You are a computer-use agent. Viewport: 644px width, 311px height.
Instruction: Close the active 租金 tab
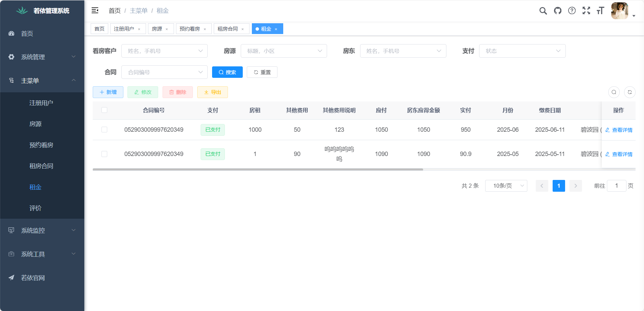tap(276, 29)
